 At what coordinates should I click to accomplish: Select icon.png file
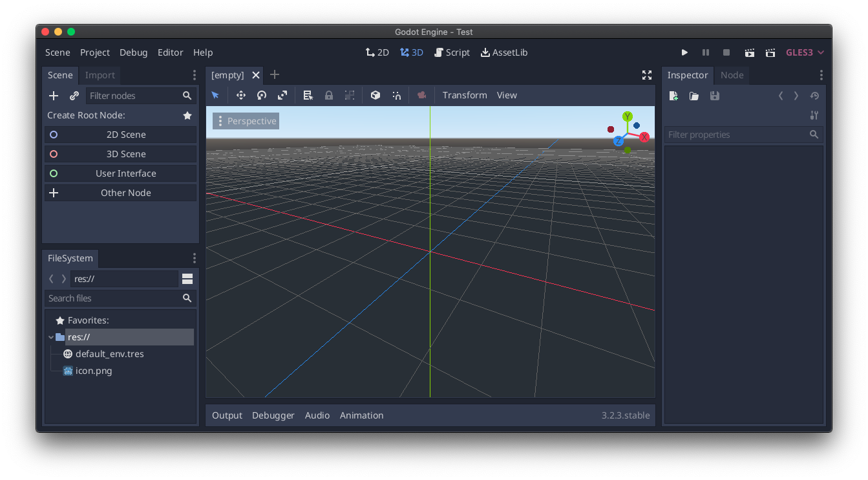(x=94, y=371)
